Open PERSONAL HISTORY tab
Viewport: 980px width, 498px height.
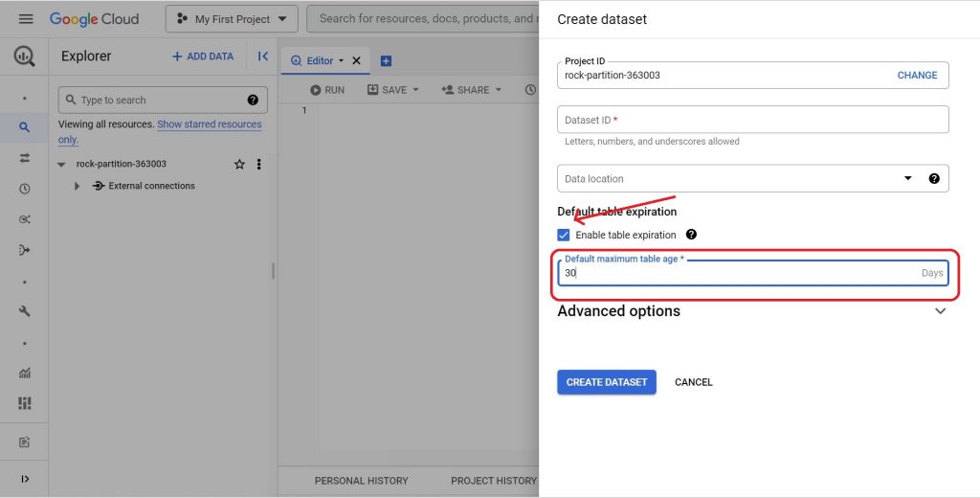pos(361,481)
